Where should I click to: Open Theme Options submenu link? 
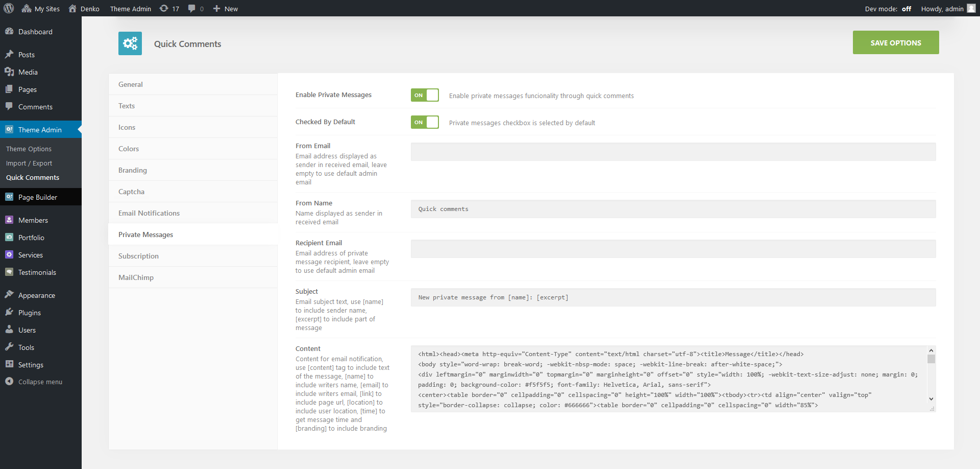[29, 149]
